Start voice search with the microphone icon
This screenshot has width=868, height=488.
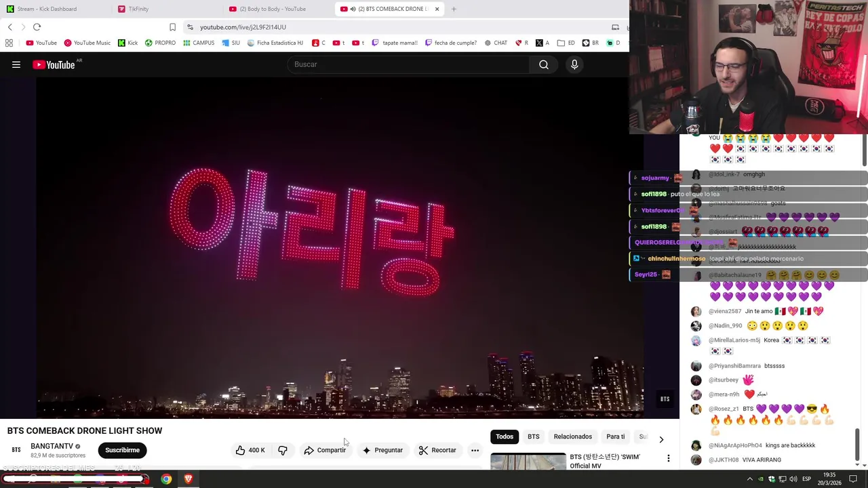574,64
